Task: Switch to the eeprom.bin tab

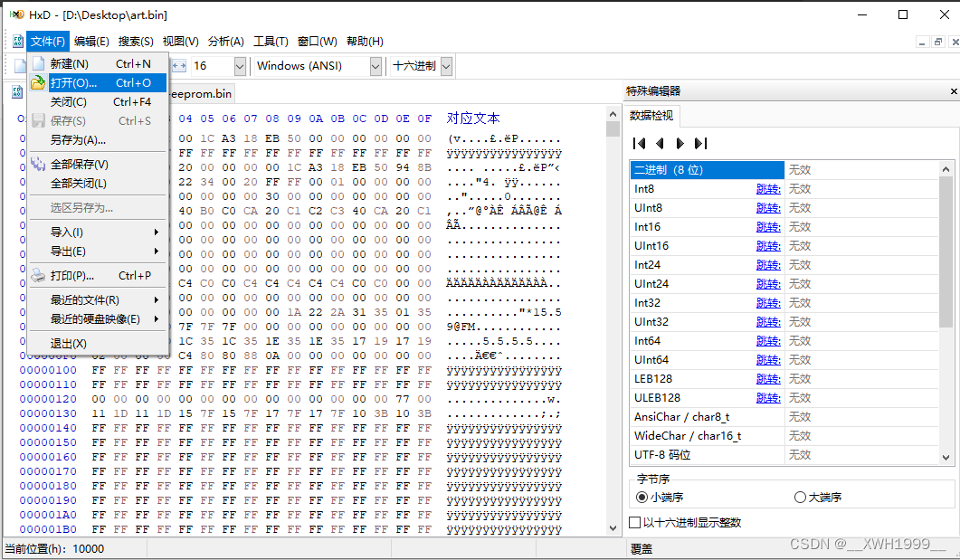Action: 202,94
